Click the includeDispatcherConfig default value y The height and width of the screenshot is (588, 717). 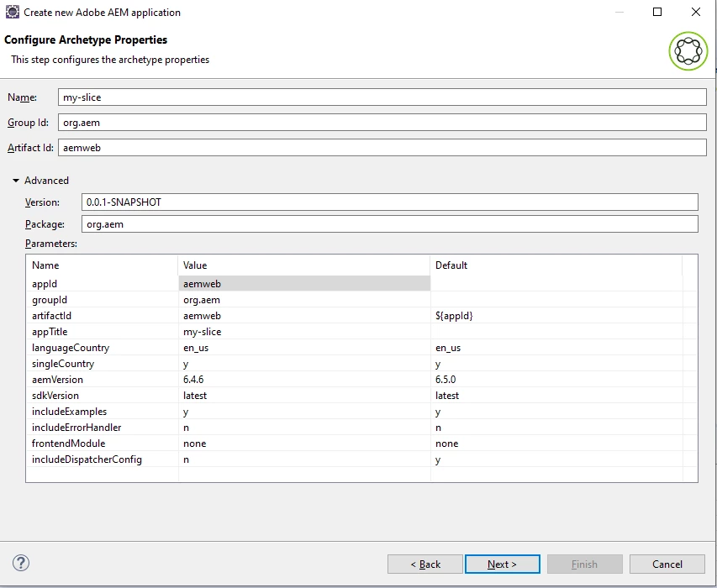[438, 460]
